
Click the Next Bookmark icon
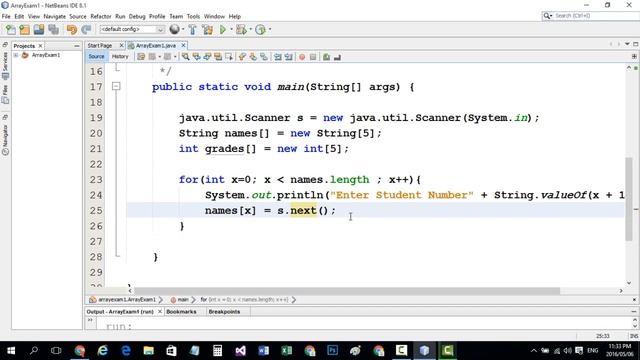pyautogui.click(x=253, y=57)
